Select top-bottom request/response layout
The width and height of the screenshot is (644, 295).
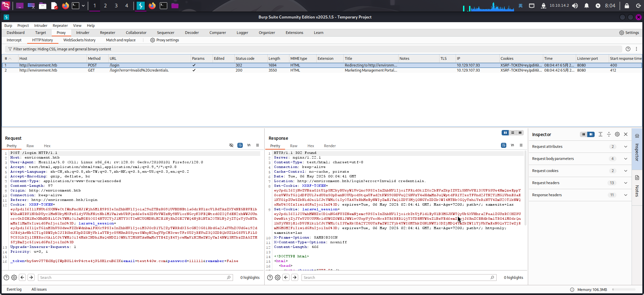tap(513, 133)
